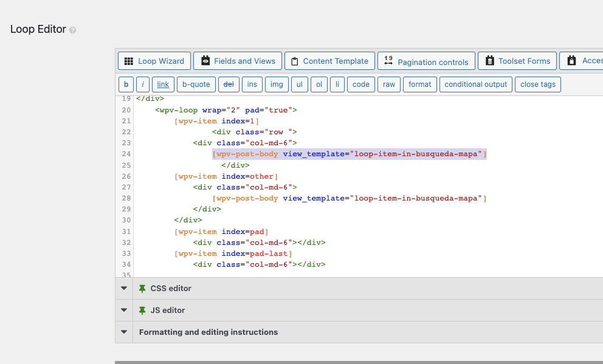603x364 pixels.
Task: Click the col-md-6 div on line 32
Action: (x=259, y=242)
